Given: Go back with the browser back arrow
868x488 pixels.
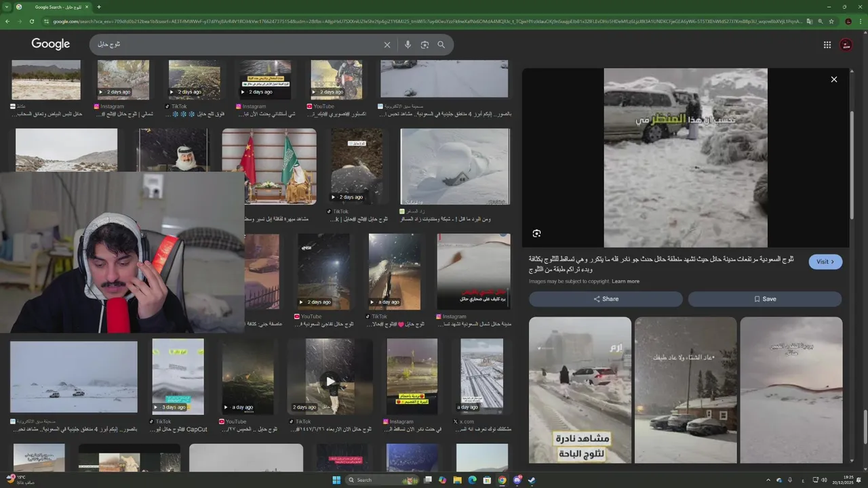Looking at the screenshot, I should [x=7, y=22].
